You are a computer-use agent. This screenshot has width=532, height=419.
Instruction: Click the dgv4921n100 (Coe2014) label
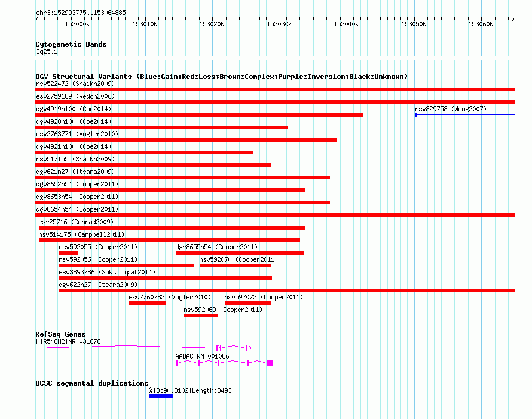coord(74,146)
